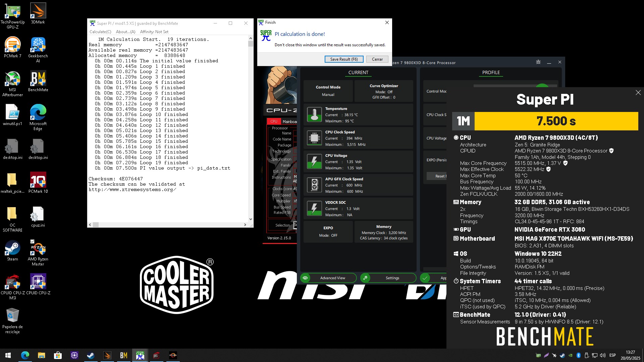
Task: Click Super PI horizontal scrollbar left arrow
Action: click(90, 225)
